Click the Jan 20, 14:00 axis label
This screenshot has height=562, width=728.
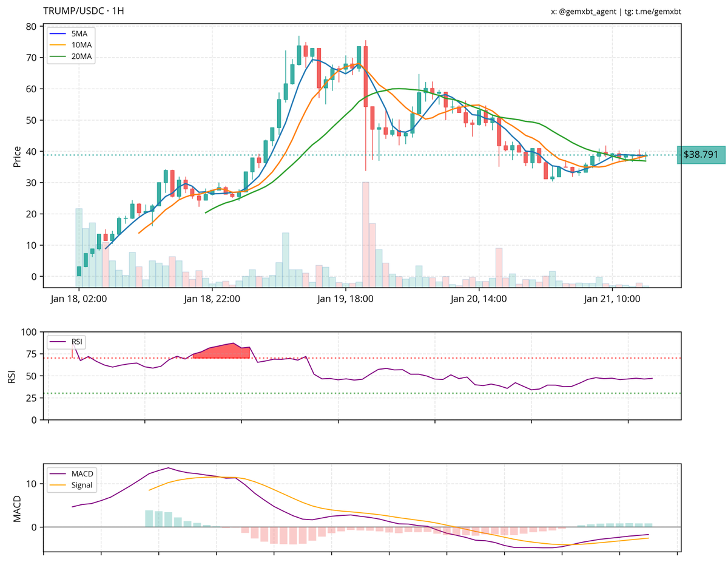point(479,299)
